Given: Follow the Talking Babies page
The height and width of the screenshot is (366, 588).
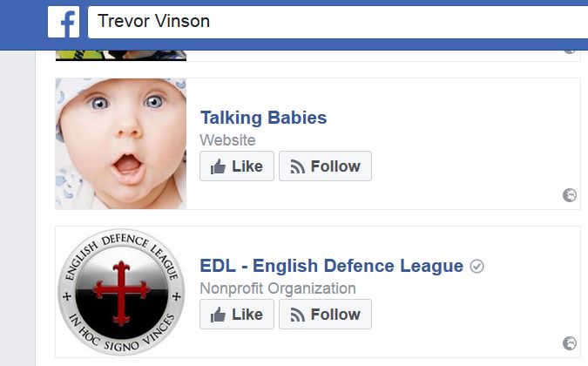Looking at the screenshot, I should [x=325, y=166].
